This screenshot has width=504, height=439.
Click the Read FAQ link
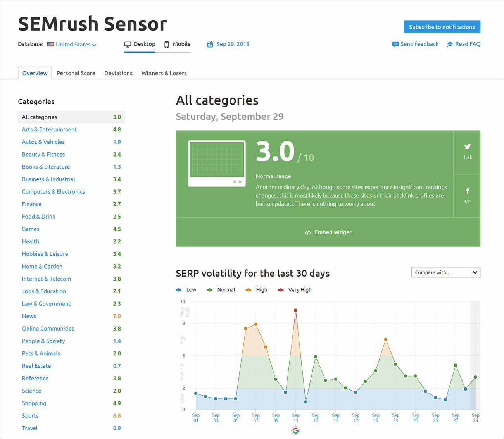[468, 44]
